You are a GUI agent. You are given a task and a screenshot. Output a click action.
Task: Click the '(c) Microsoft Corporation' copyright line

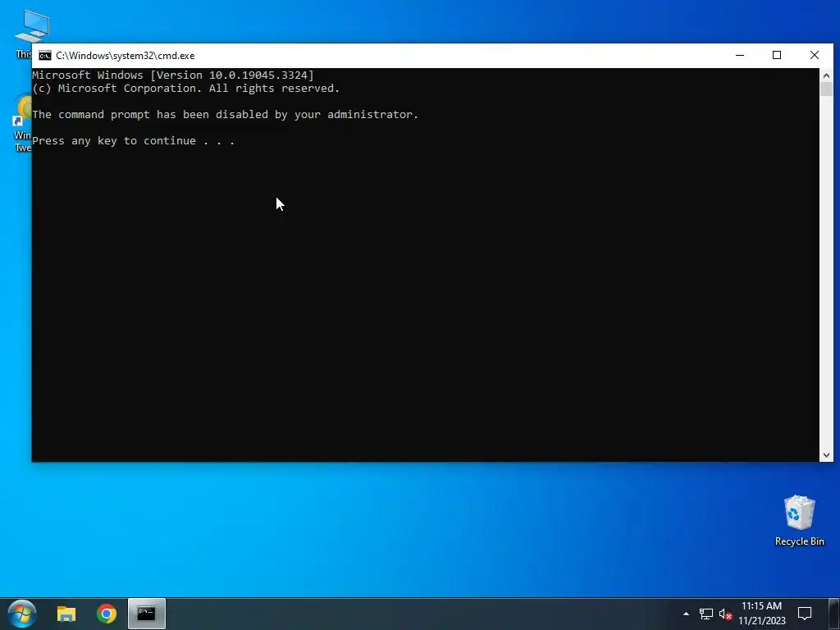click(x=186, y=89)
